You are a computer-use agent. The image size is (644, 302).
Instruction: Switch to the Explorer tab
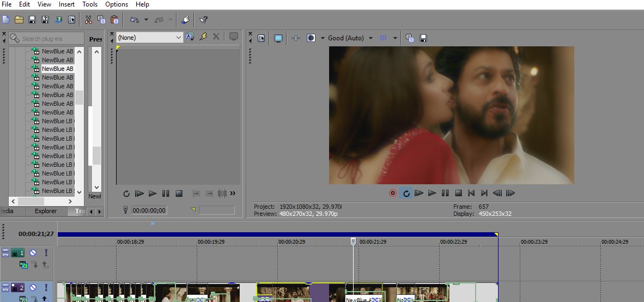[x=46, y=211]
